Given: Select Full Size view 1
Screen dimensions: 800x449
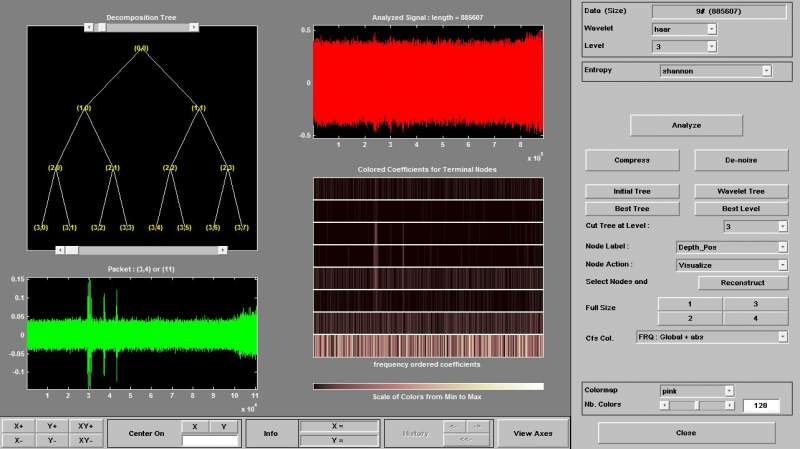Looking at the screenshot, I should click(688, 303).
